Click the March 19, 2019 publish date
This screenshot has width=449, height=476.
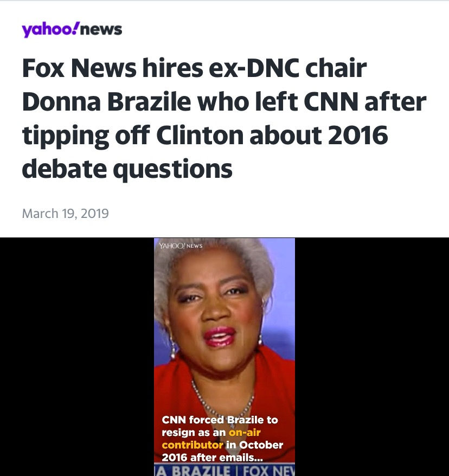tap(65, 214)
